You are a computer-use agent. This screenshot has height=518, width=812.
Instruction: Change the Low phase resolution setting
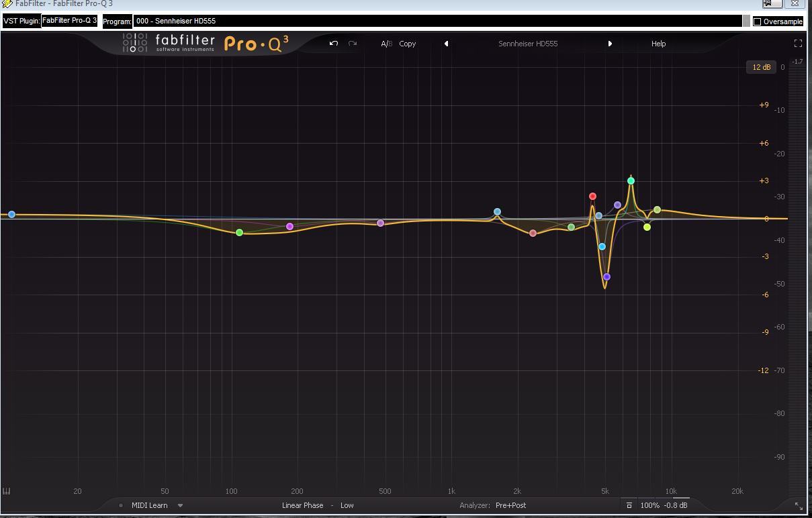click(x=347, y=505)
